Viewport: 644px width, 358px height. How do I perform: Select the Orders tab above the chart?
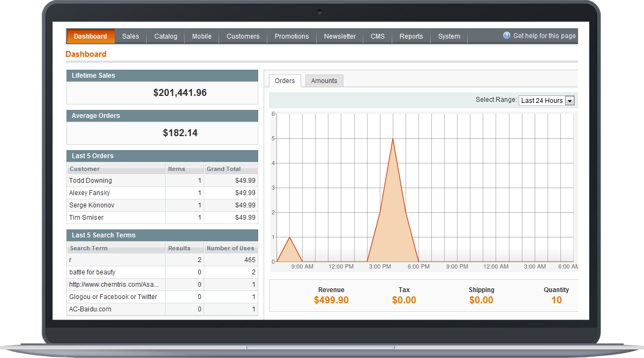[x=284, y=80]
